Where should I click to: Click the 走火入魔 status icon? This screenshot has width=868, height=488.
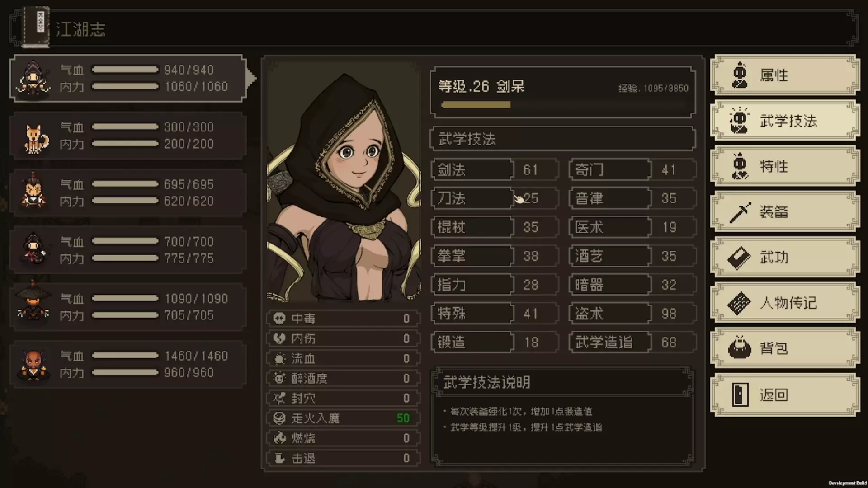pyautogui.click(x=279, y=418)
